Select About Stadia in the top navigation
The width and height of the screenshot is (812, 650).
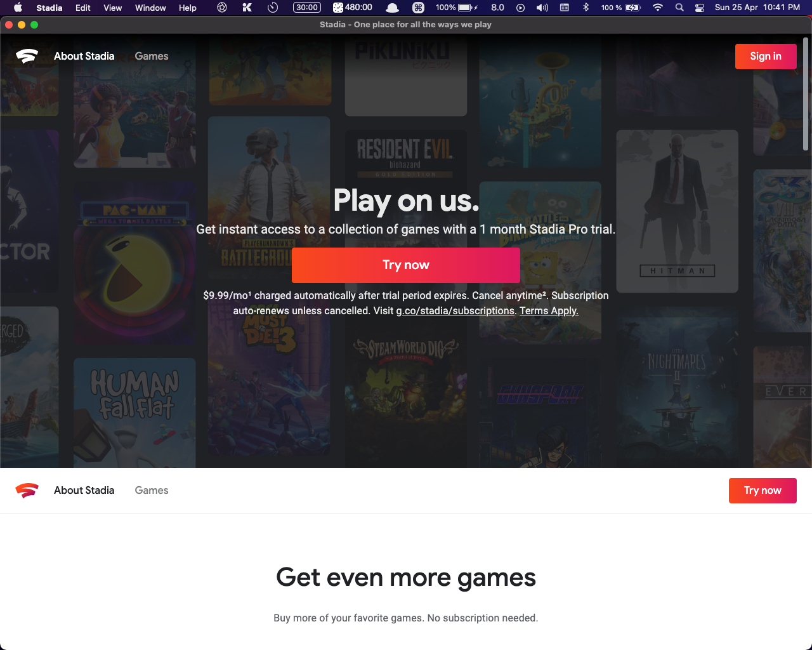coord(84,56)
